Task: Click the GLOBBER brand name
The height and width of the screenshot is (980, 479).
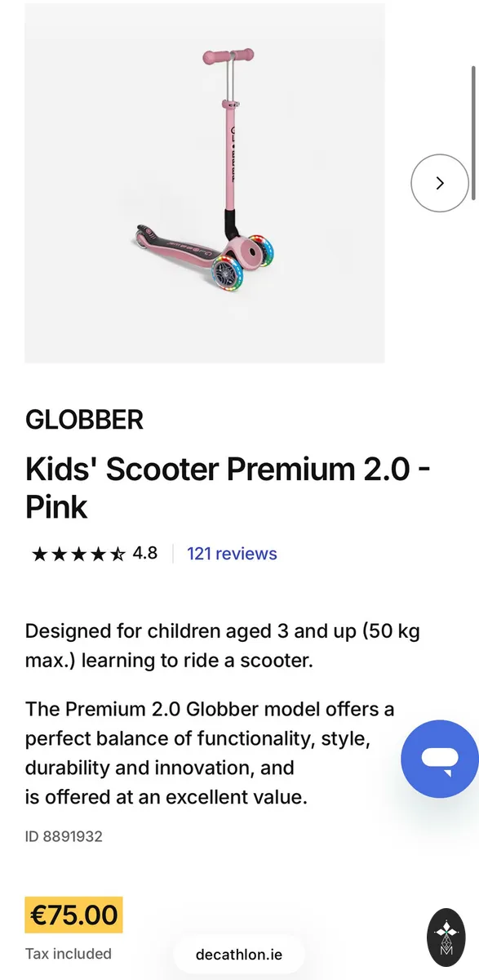Action: [84, 420]
